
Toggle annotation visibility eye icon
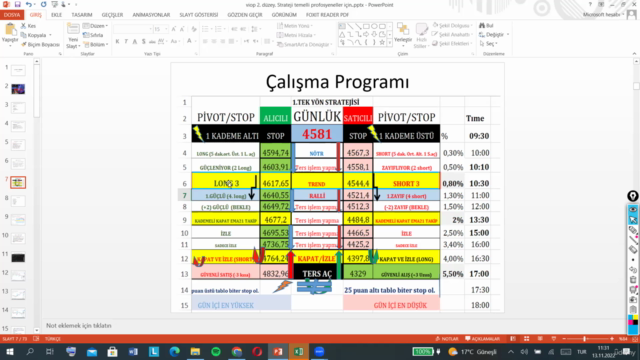pyautogui.click(x=633, y=209)
